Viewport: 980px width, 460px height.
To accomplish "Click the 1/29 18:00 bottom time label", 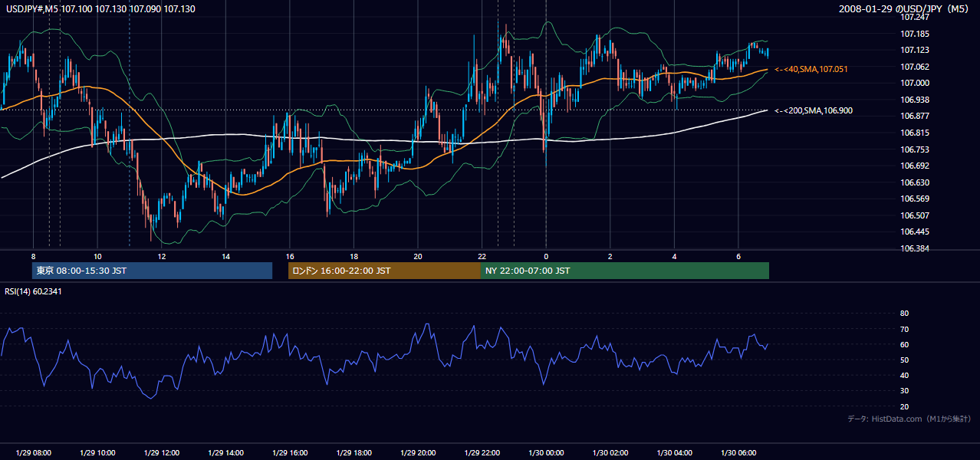I will tap(354, 453).
